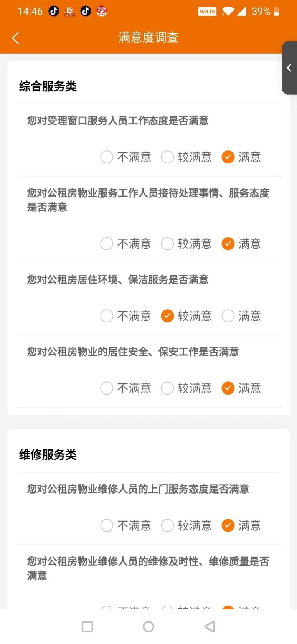Tap the checked 满意 for 居住安全、保安工作
Screen dimensions: 297x644
[228, 388]
